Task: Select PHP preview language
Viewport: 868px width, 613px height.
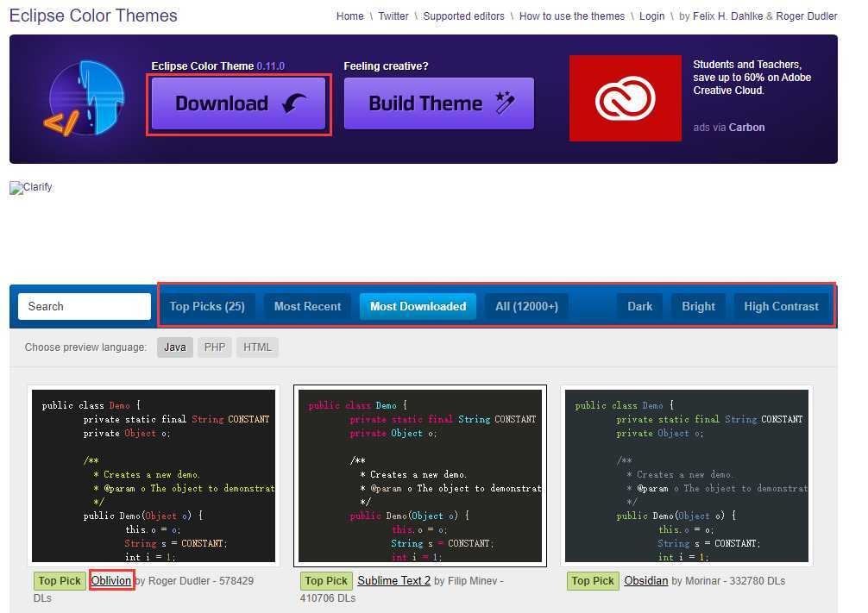Action: 215,347
